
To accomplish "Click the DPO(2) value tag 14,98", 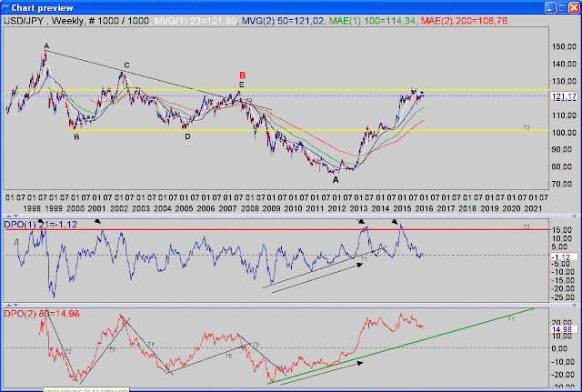I will click(564, 329).
